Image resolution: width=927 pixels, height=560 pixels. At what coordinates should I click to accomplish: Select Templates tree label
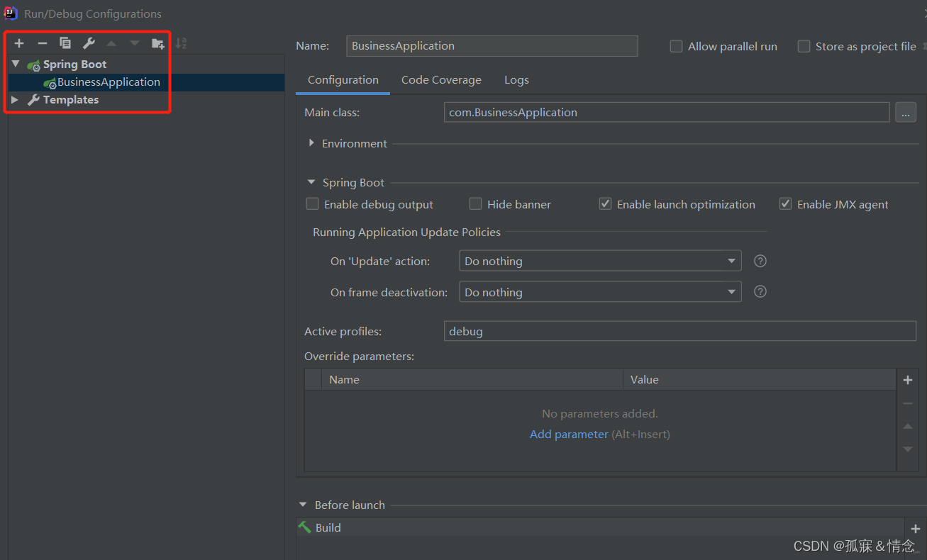point(71,100)
